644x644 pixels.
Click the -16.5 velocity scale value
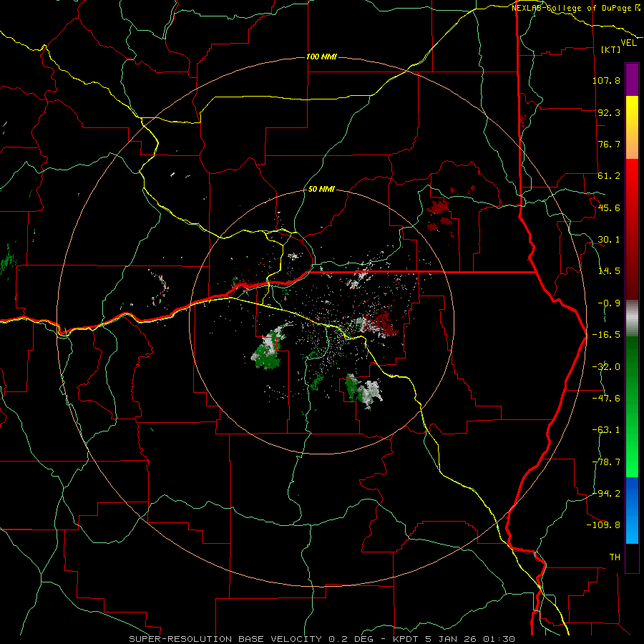tap(606, 335)
